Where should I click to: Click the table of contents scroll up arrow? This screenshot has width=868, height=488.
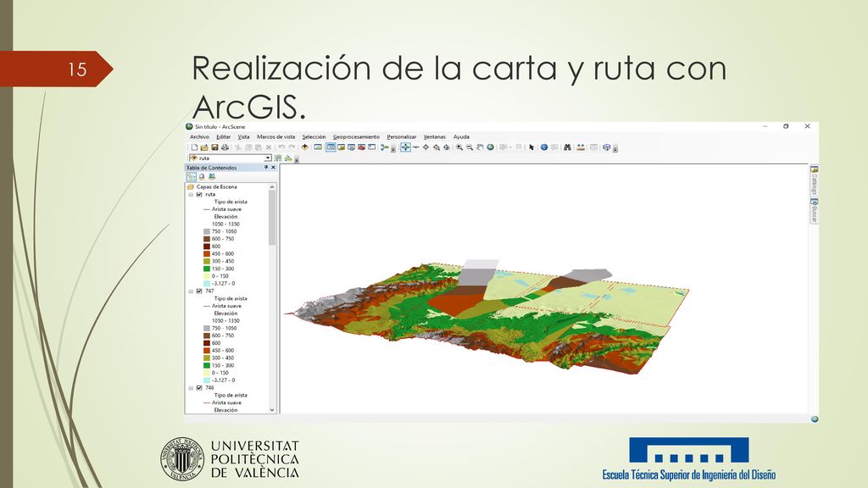[272, 187]
